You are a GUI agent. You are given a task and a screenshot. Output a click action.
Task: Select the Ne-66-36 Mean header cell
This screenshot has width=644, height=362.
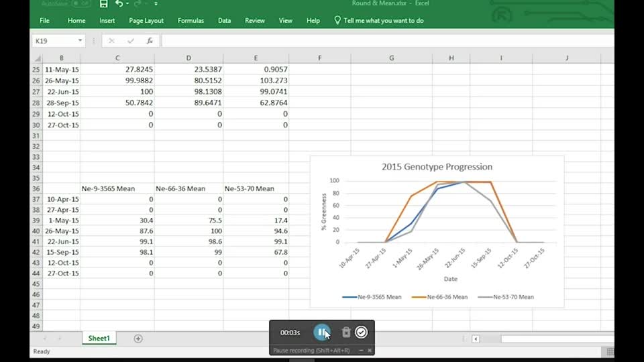pyautogui.click(x=189, y=189)
